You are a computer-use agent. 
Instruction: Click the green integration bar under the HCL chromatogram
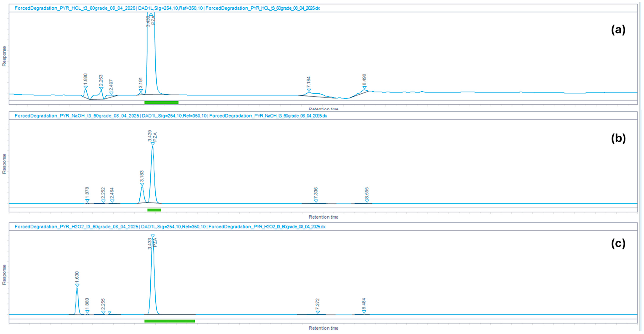[x=161, y=102]
